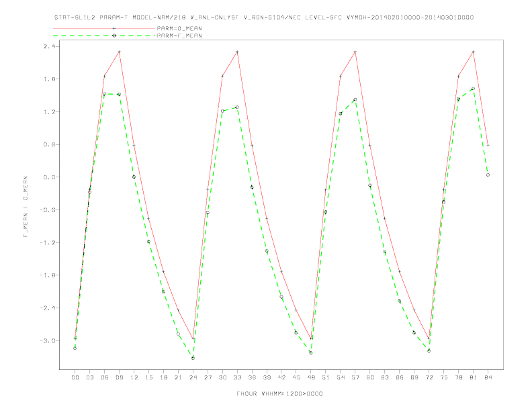Viewport: 532px width, 411px height.
Task: Select the F_MEAN trough marker at hour 48
Action: click(311, 353)
